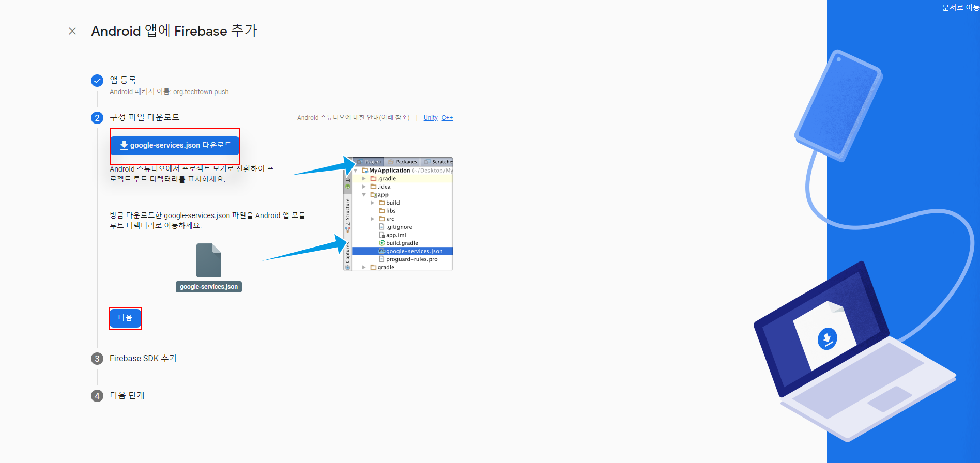
Task: Click the Firebase SDK 추가 step title
Action: 143,358
